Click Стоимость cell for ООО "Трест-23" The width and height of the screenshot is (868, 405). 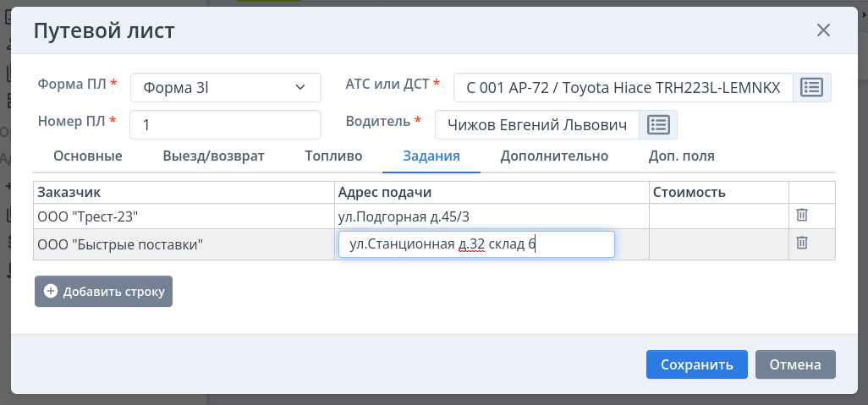point(718,216)
